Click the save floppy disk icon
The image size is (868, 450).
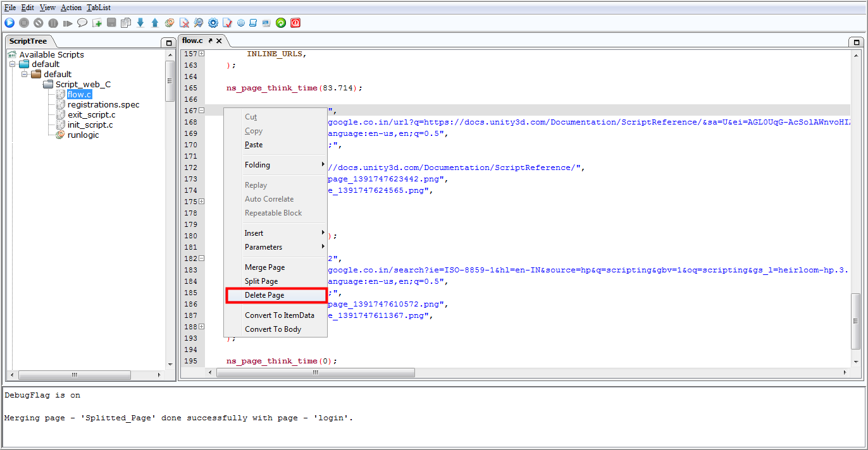(111, 23)
